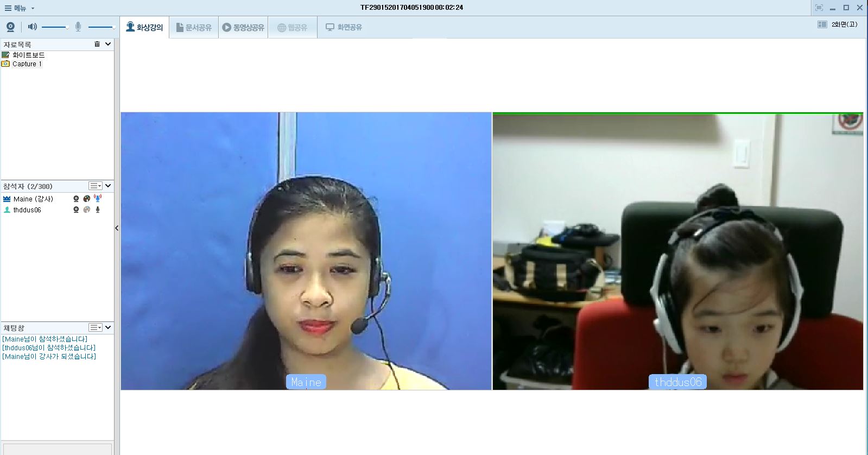The image size is (868, 455).
Task: Switch to the 문서공유 tab
Action: pyautogui.click(x=194, y=27)
